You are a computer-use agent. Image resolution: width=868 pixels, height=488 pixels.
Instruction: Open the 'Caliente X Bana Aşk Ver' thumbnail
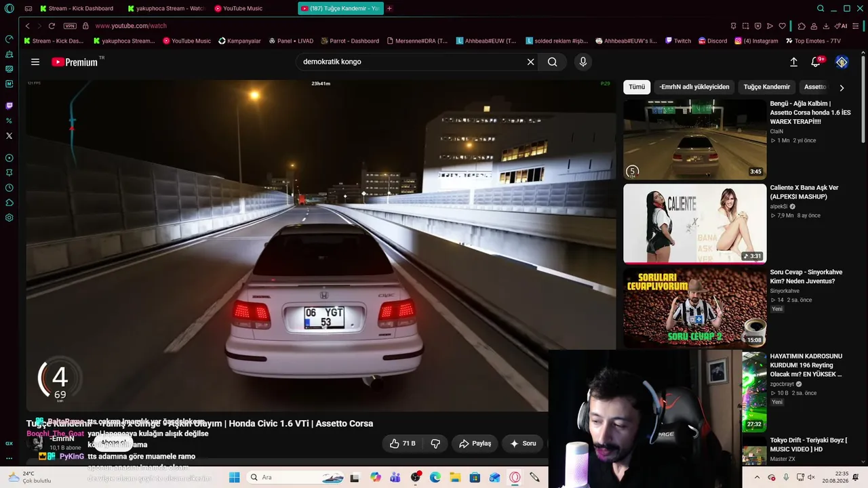(x=694, y=224)
